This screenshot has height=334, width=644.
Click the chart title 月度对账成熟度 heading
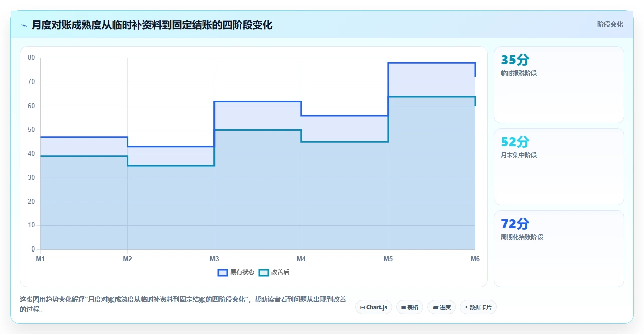click(x=152, y=25)
